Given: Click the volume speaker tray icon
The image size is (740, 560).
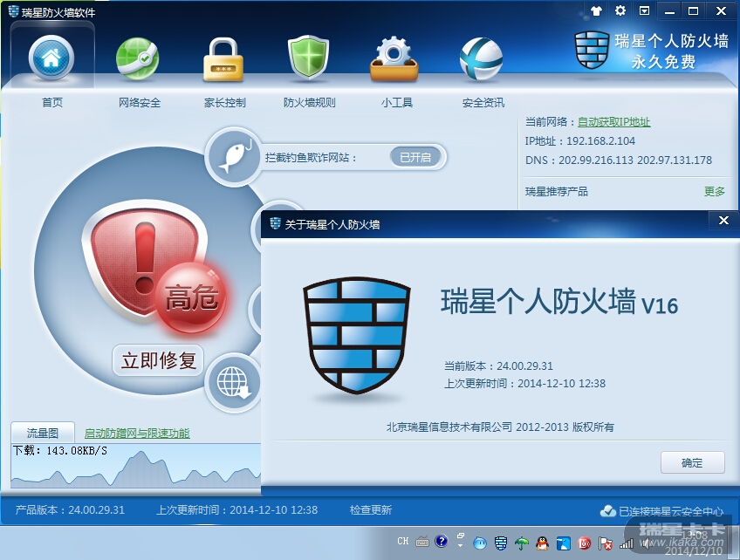Looking at the screenshot, I should click(x=645, y=543).
